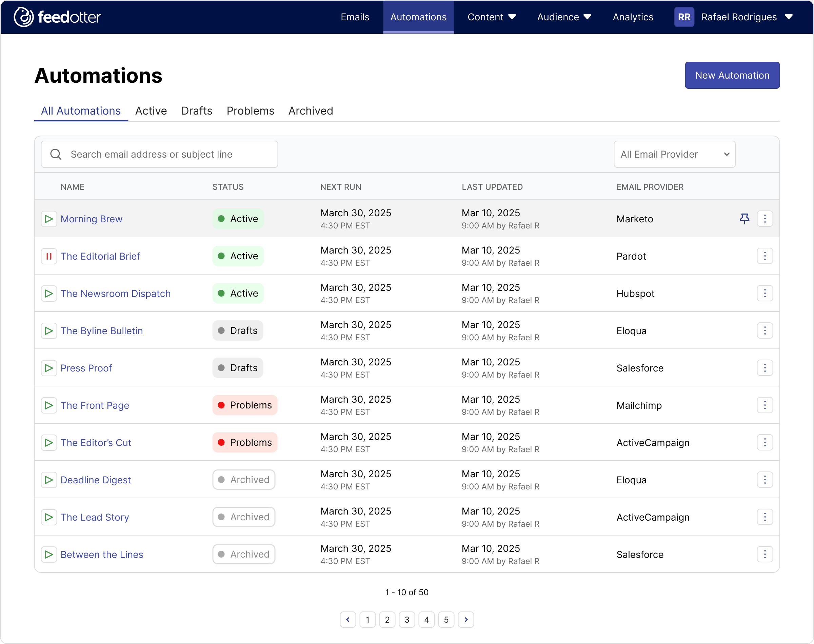Screen dimensions: 814x644
Task: Go to page 2
Action: tap(387, 620)
